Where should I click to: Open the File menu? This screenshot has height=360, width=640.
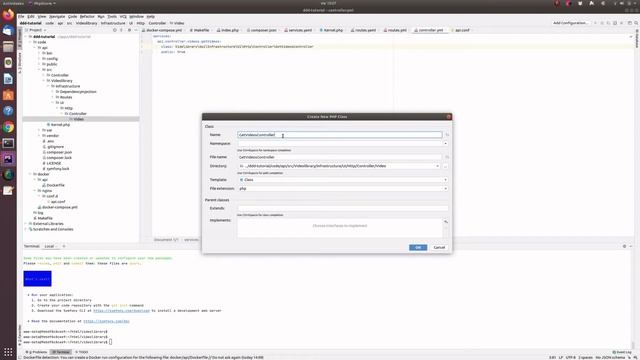pos(21,17)
